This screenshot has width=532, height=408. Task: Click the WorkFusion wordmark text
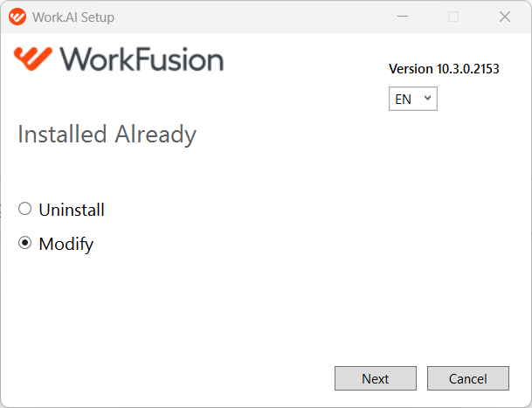(142, 59)
